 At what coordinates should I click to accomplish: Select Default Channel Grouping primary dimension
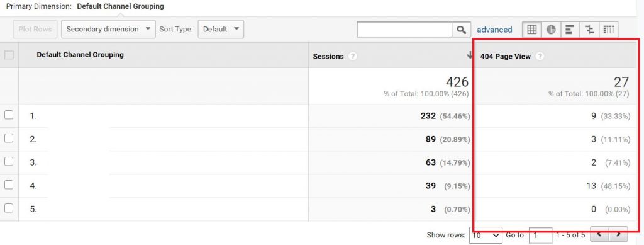120,6
